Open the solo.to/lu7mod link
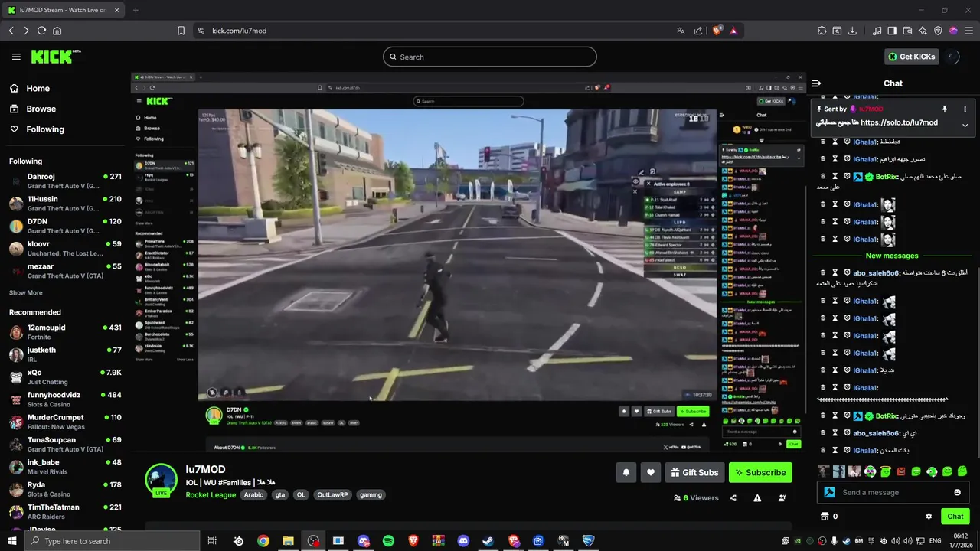The width and height of the screenshot is (980, 551). pyautogui.click(x=899, y=122)
